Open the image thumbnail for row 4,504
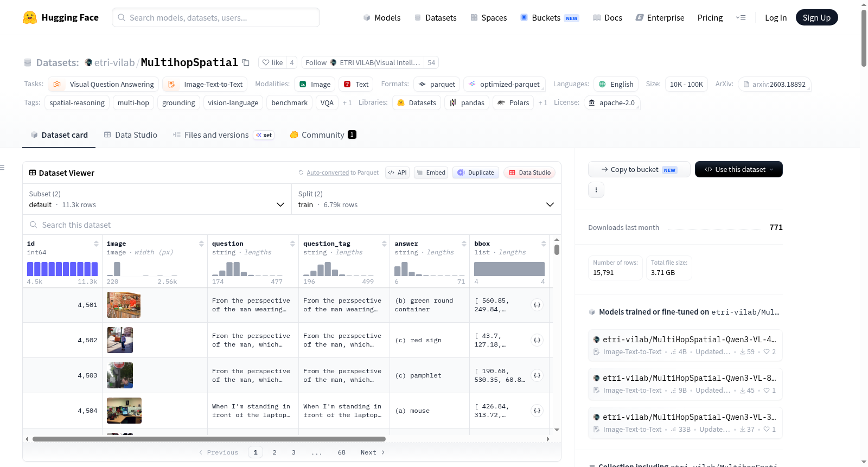Viewport: 868px width, 467px height. [124, 411]
